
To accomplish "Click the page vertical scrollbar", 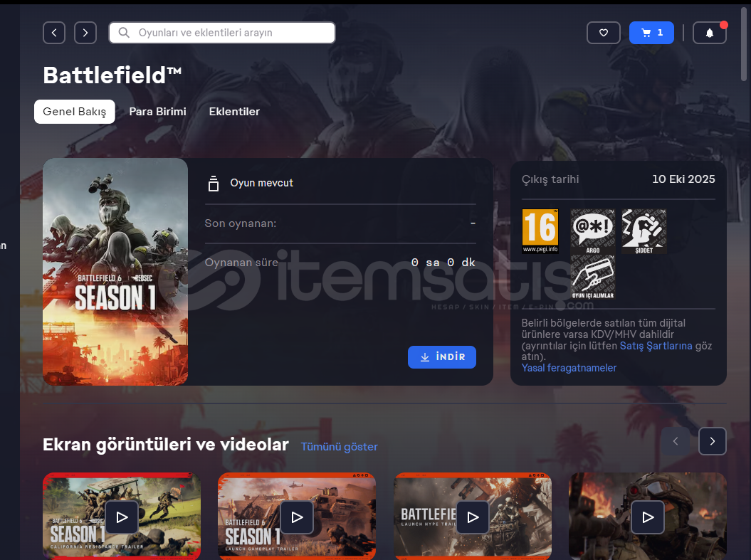I will (x=744, y=43).
